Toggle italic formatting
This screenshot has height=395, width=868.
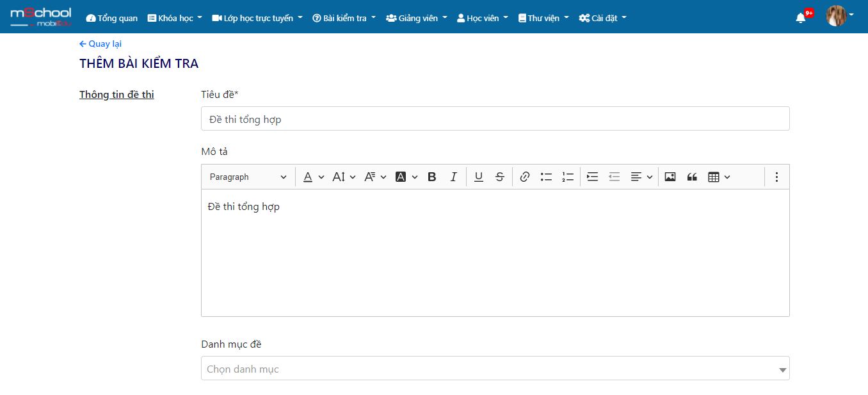tap(453, 177)
